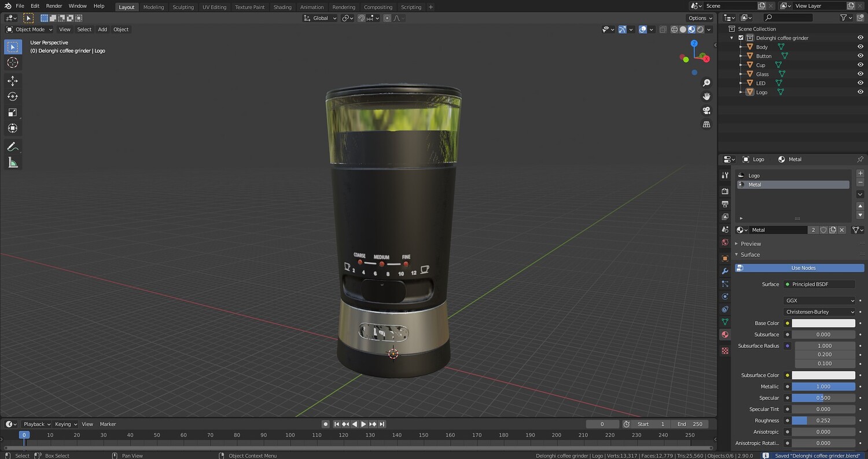Hide the Logo object in outliner
Viewport: 868px width, 459px height.
[860, 92]
